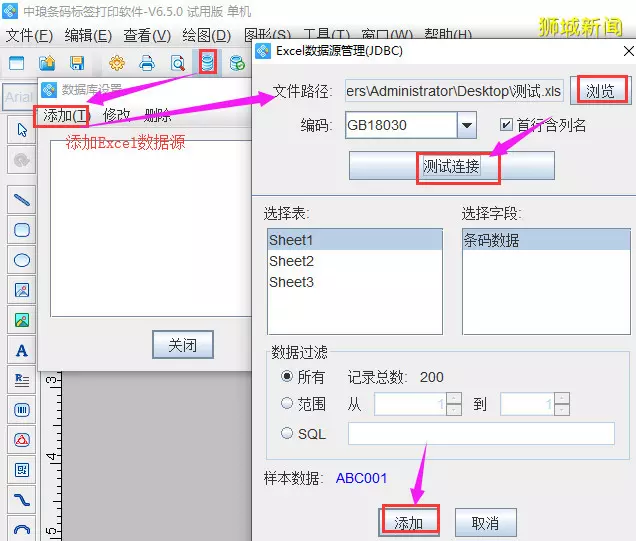
Task: Click the range from input field
Action: (x=410, y=404)
